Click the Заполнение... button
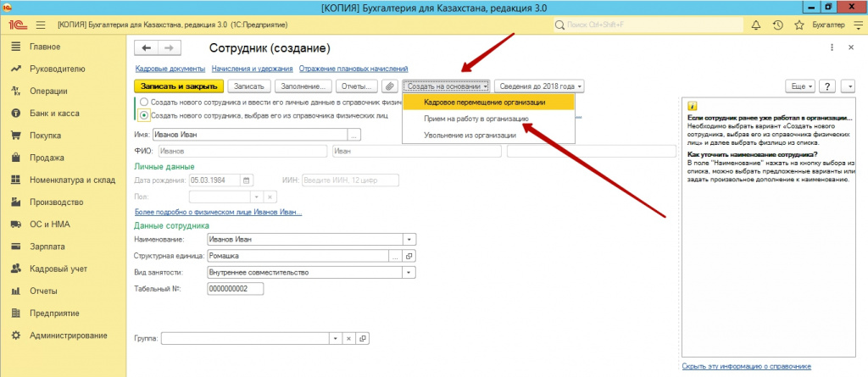This screenshot has width=868, height=377. pyautogui.click(x=303, y=86)
